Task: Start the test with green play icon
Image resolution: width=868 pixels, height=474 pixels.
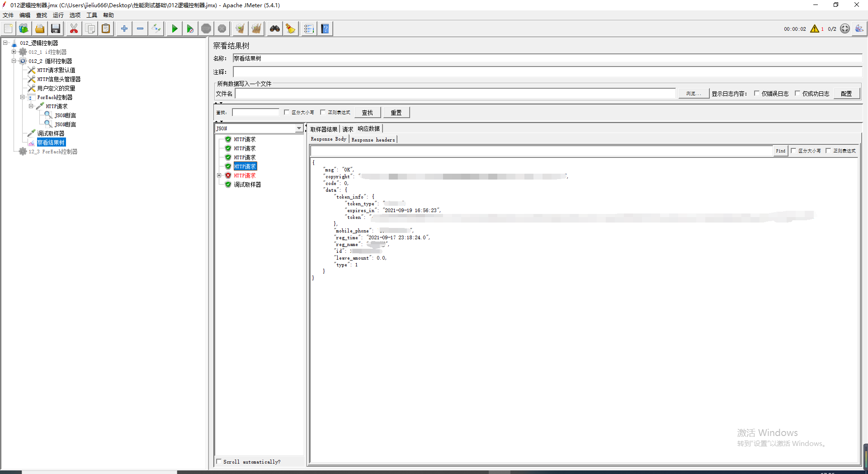Action: 175,28
